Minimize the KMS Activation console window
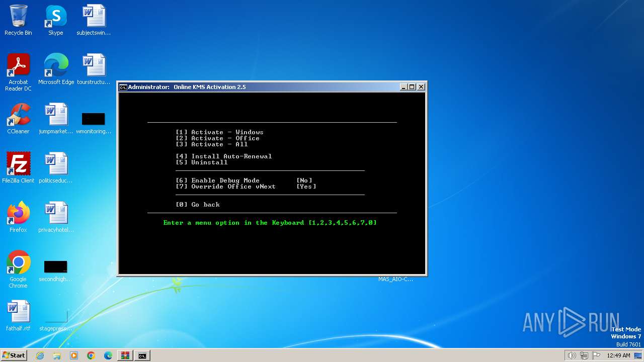 (x=404, y=87)
